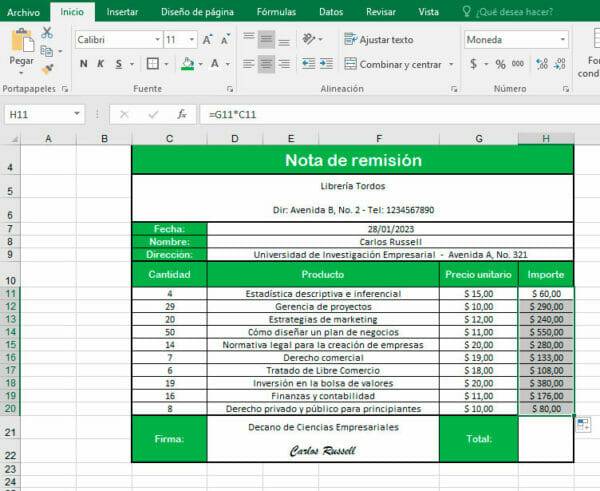
Task: Open the Número dialog launcher
Action: (x=566, y=89)
